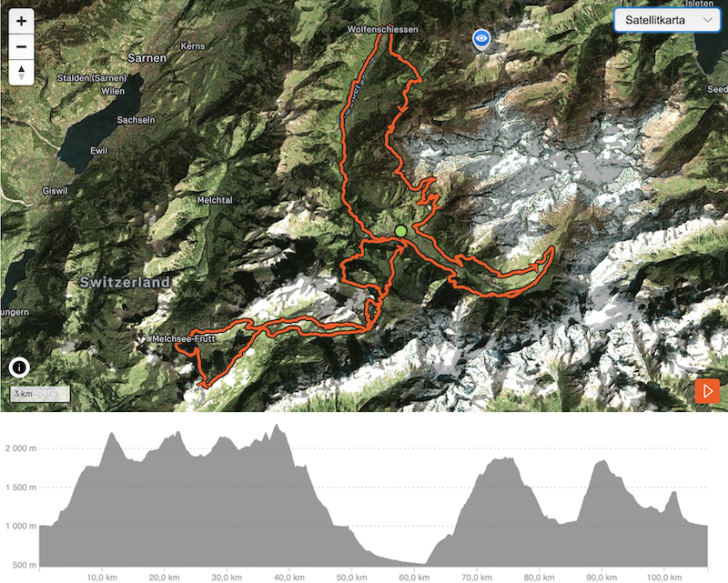Open map info circle icon
The image size is (728, 583).
[x=19, y=367]
